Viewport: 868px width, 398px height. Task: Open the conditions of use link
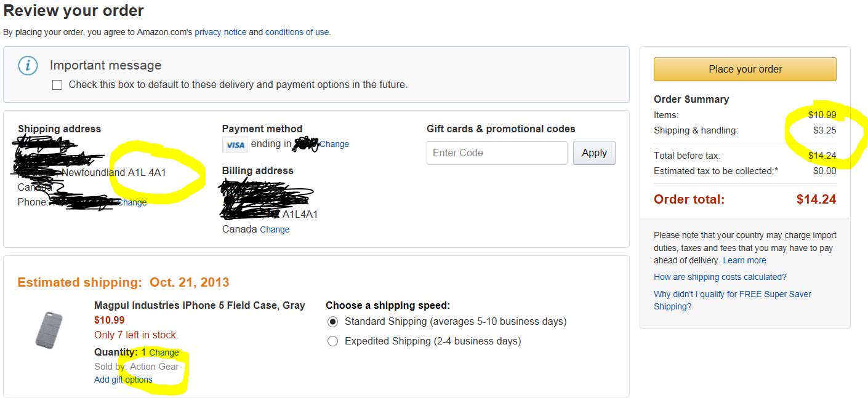pyautogui.click(x=297, y=32)
